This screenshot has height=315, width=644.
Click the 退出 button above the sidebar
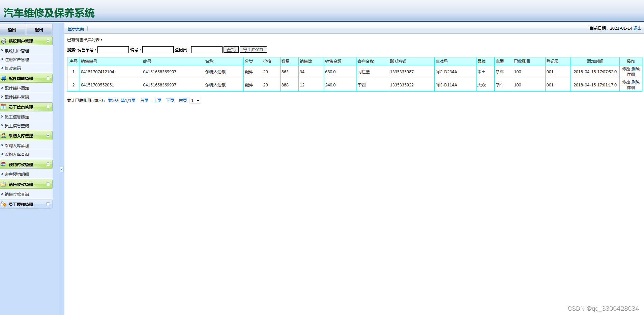click(39, 30)
